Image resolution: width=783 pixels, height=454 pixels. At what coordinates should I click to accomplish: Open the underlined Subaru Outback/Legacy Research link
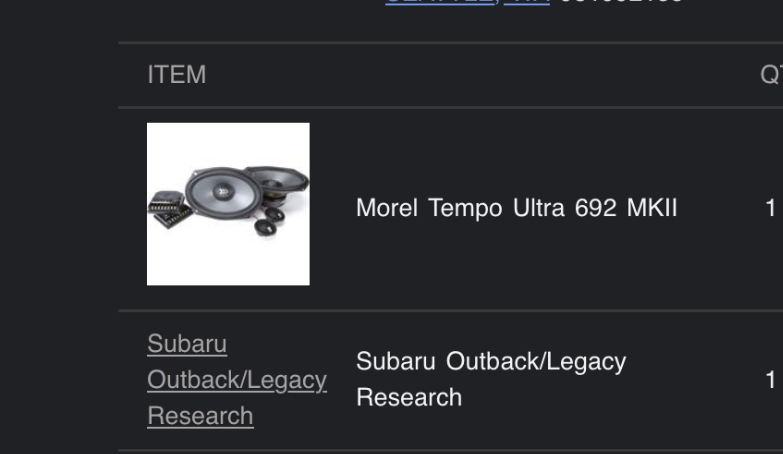pyautogui.click(x=237, y=380)
